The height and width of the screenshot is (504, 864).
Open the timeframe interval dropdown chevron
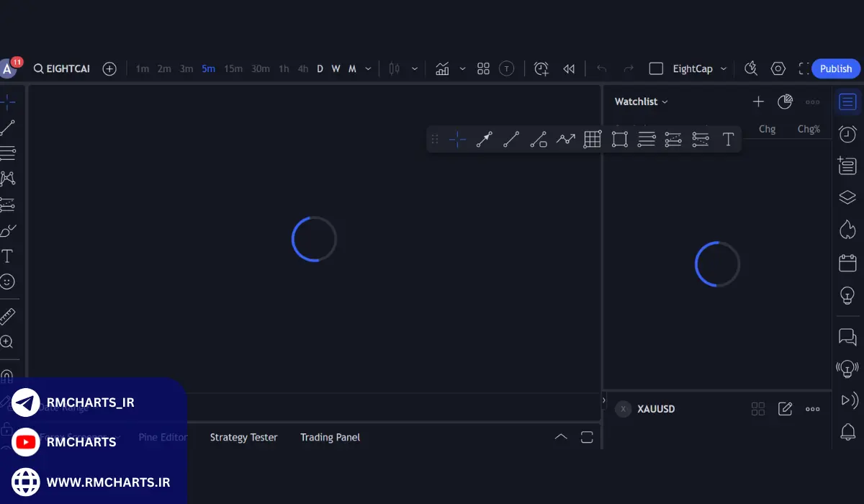[x=369, y=69]
